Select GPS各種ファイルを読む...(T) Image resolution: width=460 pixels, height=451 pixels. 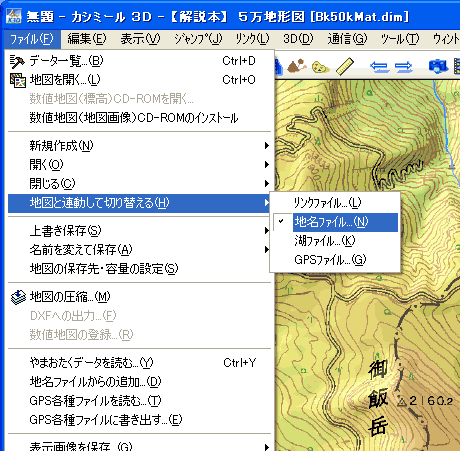coord(139,401)
